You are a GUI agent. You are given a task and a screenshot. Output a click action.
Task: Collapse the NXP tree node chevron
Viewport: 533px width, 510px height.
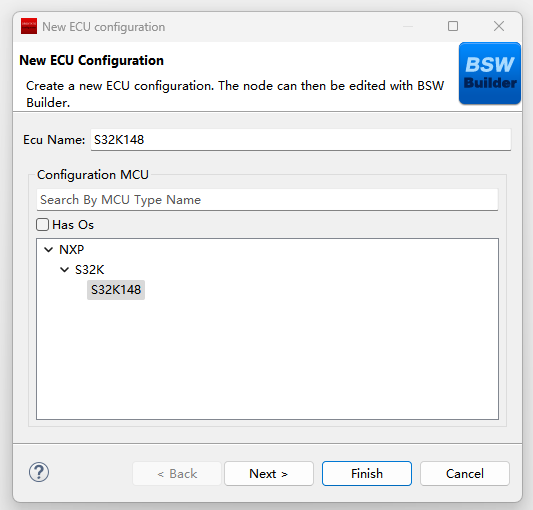49,250
